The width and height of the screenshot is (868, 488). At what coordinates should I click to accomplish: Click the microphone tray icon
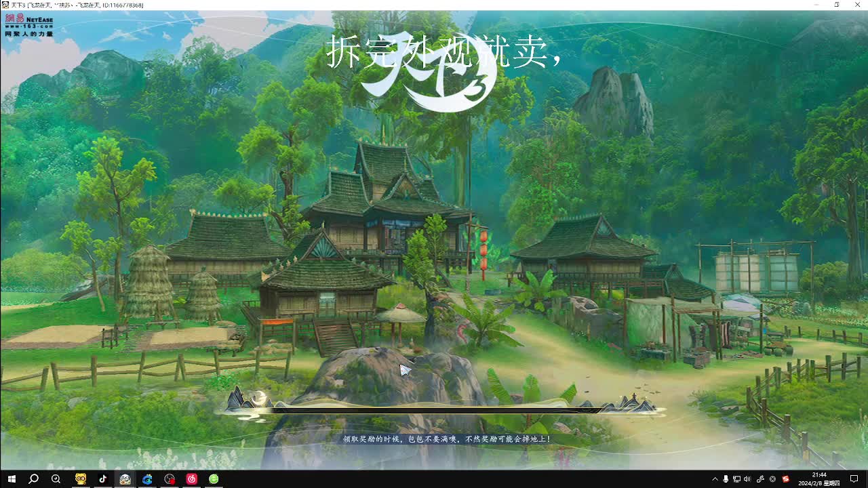(726, 479)
